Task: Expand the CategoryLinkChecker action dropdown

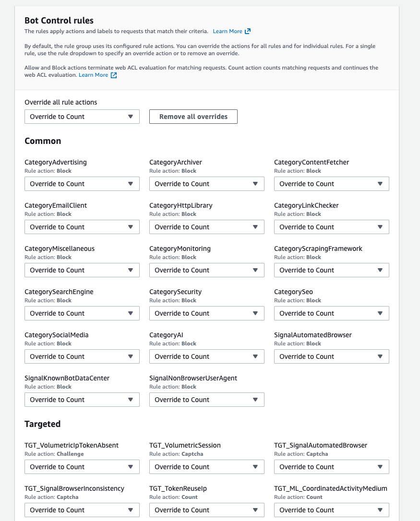Action: [331, 226]
